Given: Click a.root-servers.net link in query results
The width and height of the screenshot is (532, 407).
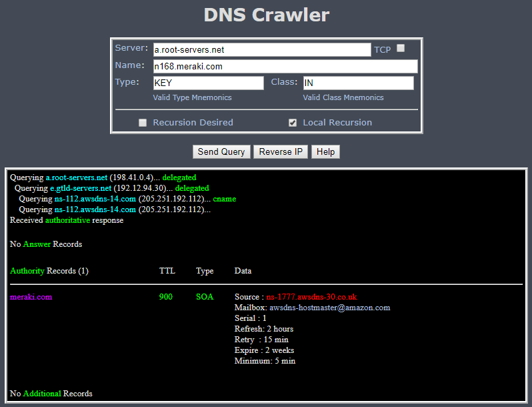Looking at the screenshot, I should coord(76,177).
